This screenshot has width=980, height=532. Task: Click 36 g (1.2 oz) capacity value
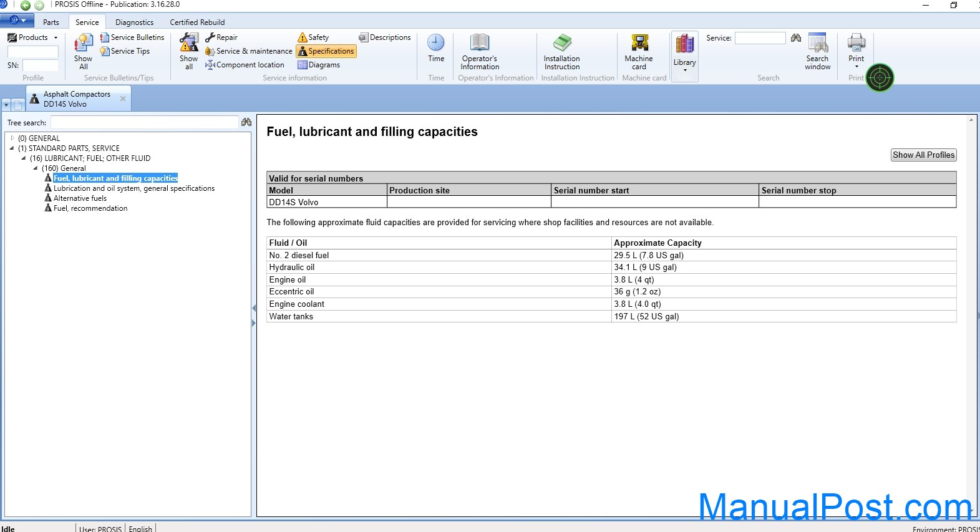(x=638, y=291)
